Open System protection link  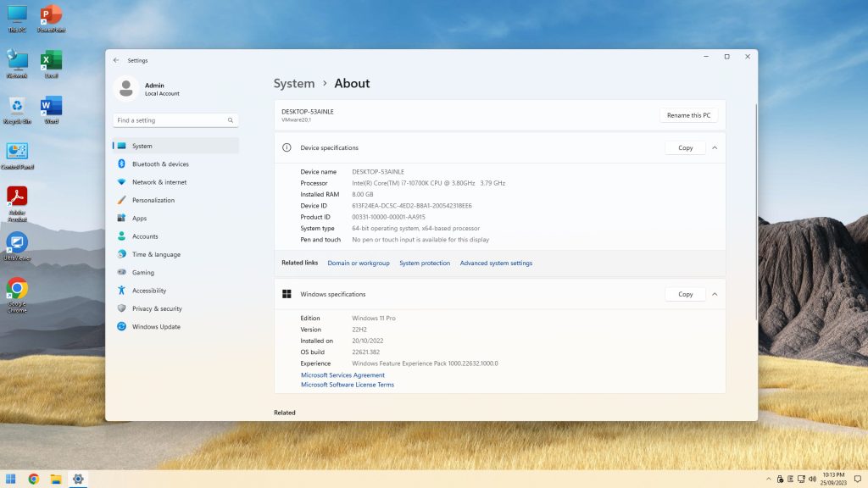tap(425, 263)
